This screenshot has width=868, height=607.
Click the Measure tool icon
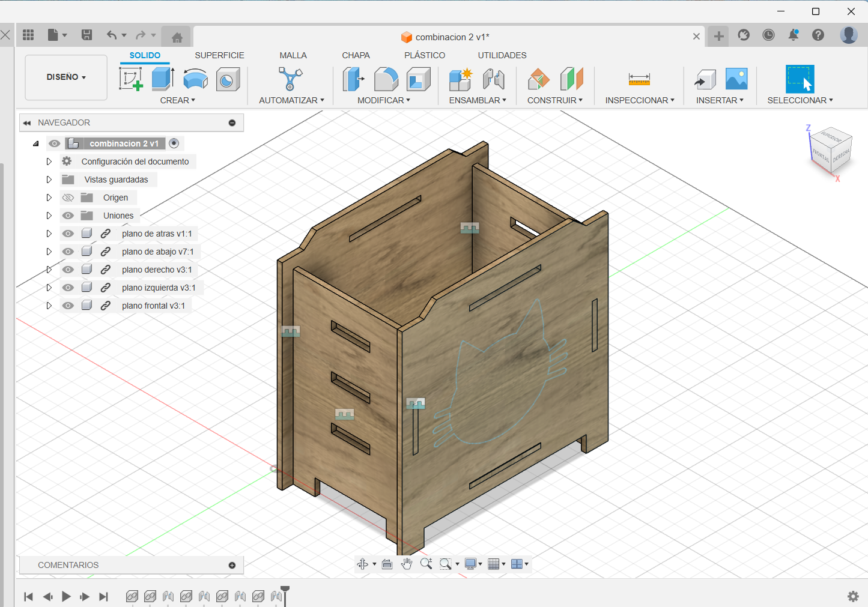point(639,79)
